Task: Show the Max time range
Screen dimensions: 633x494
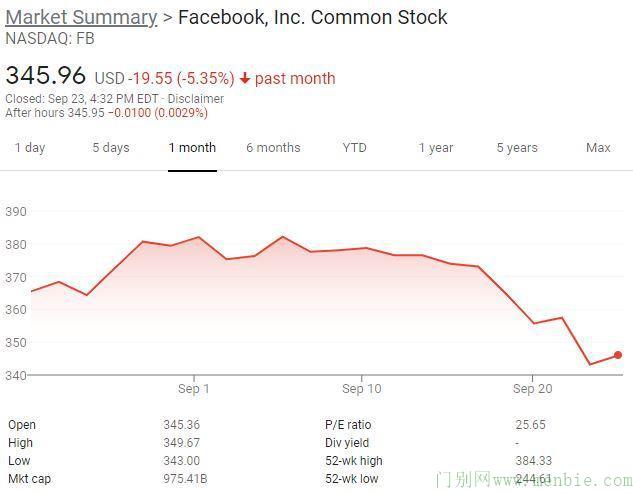Action: pos(598,148)
